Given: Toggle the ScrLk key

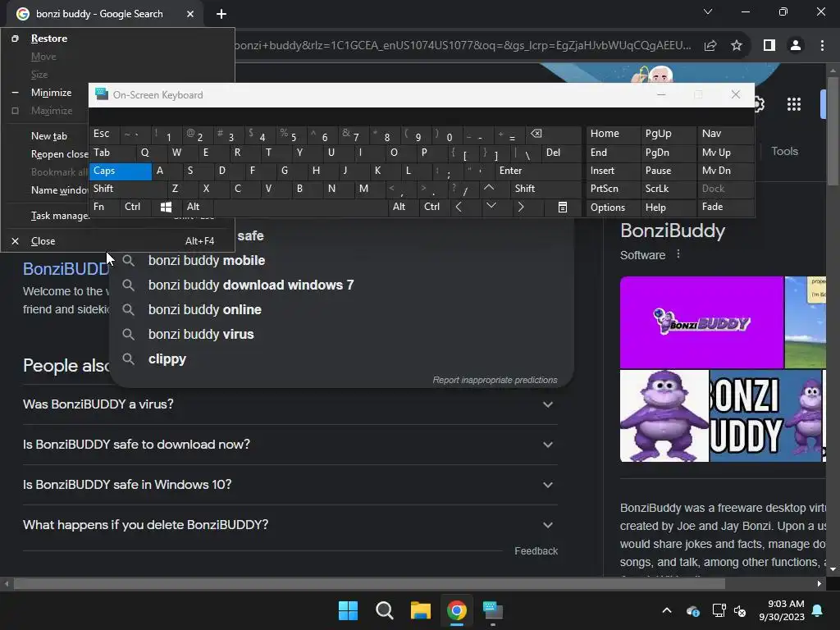Looking at the screenshot, I should 669,189.
